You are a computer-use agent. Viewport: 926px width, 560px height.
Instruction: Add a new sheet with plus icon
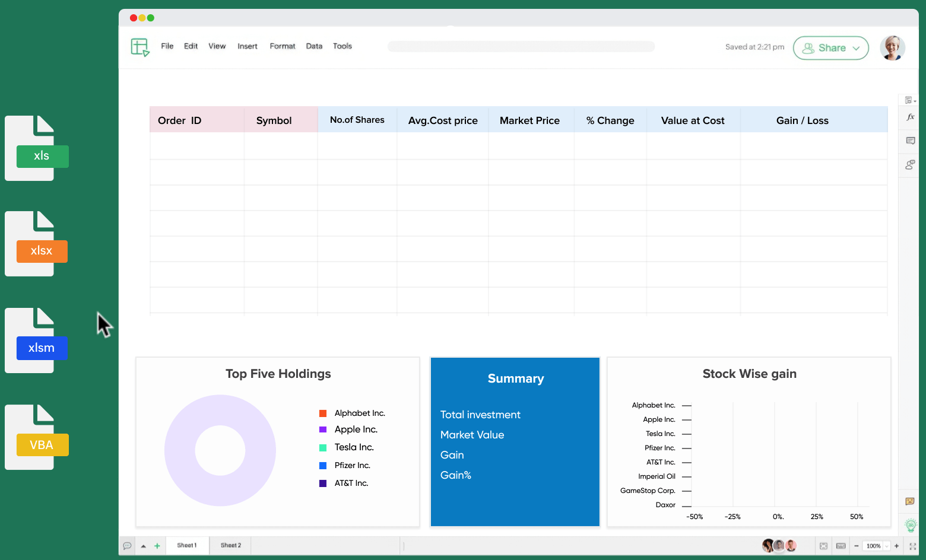157,546
